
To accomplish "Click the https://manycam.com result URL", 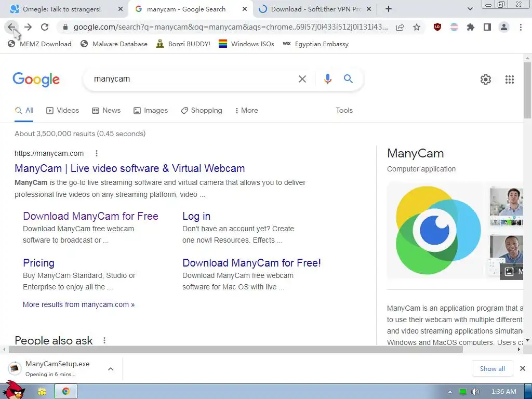I will pos(49,153).
